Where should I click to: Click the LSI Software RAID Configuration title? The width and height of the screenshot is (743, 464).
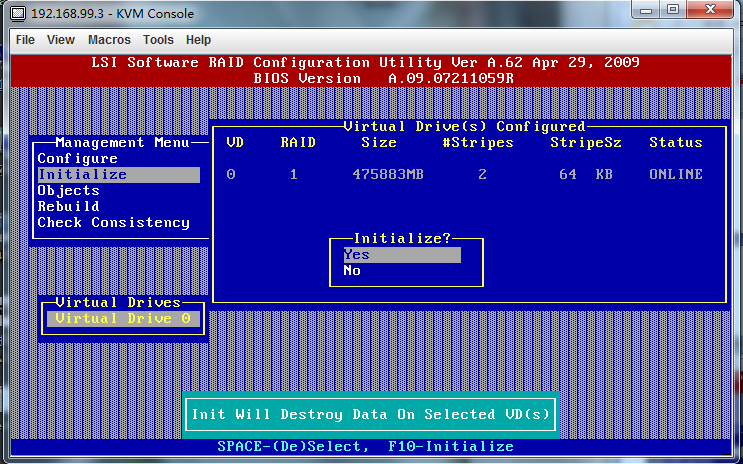[x=365, y=63]
